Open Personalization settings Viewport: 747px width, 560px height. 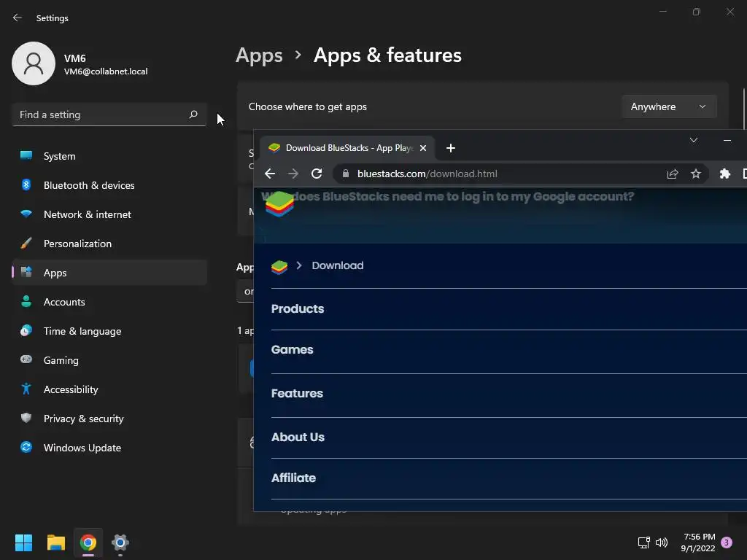(x=109, y=244)
